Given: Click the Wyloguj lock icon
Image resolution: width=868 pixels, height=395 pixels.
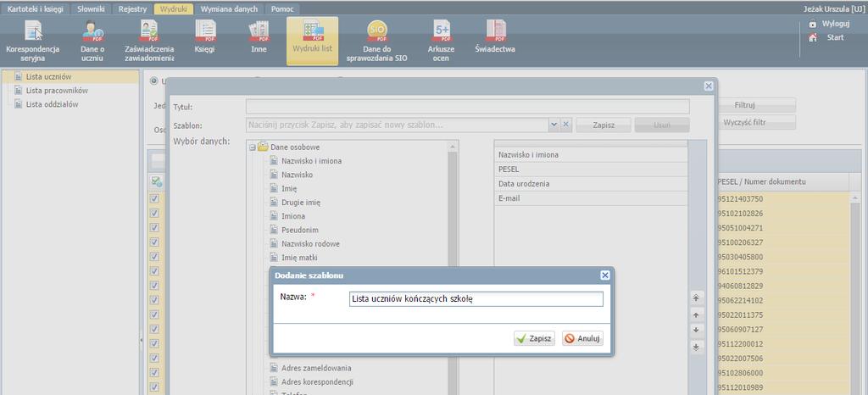Looking at the screenshot, I should tap(812, 24).
